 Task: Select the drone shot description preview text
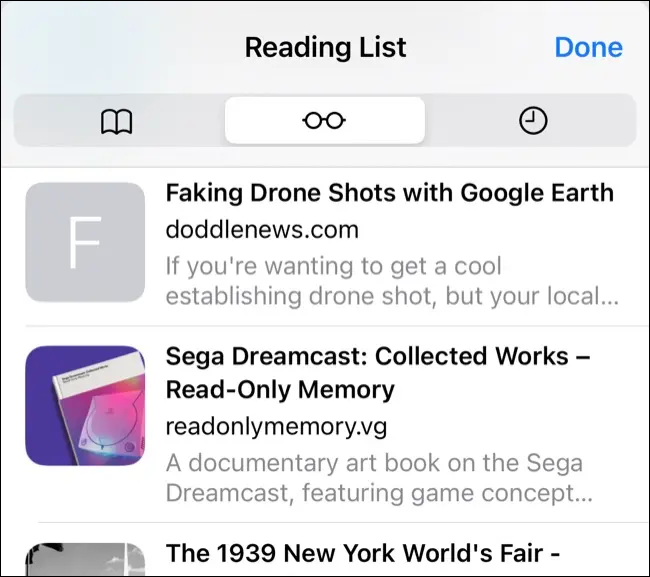[392, 281]
